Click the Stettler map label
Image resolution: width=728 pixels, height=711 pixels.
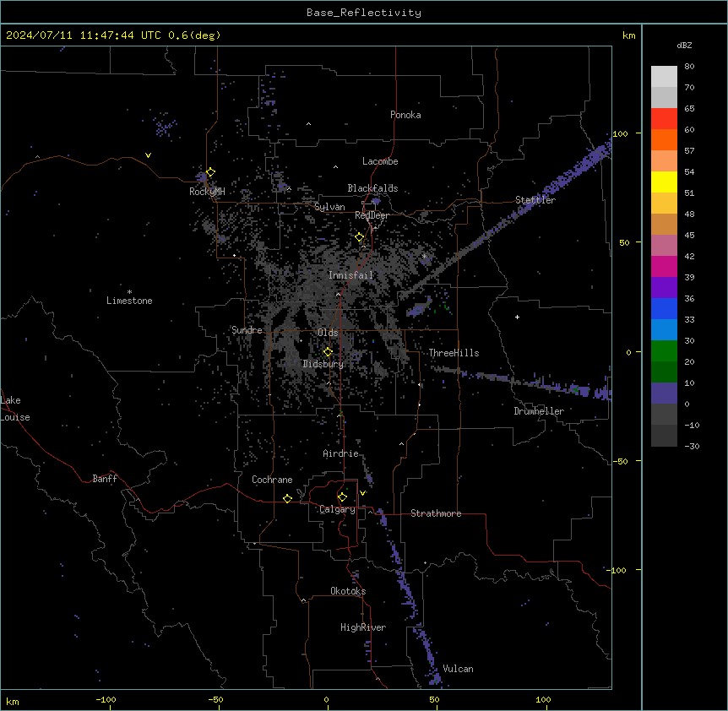[x=535, y=200]
